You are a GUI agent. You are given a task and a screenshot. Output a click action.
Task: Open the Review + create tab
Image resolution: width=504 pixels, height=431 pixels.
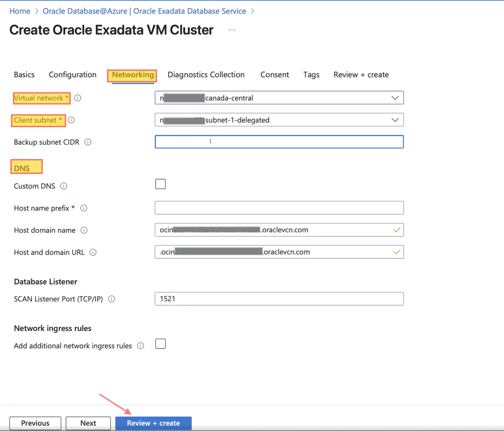(x=361, y=75)
